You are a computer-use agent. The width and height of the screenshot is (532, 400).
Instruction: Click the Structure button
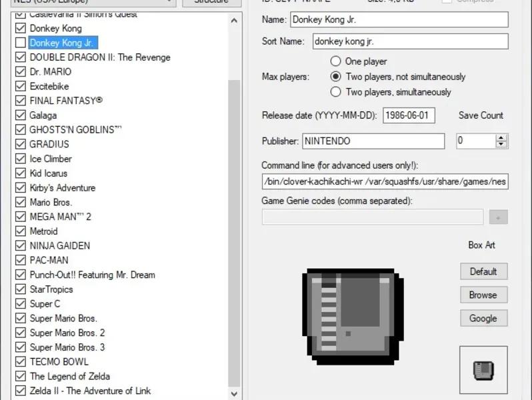212,2
